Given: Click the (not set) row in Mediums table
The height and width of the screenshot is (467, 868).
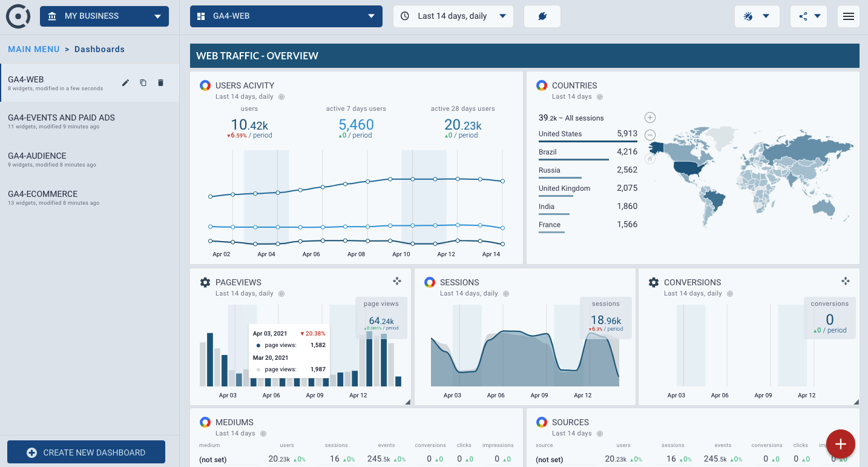Looking at the screenshot, I should point(356,459).
